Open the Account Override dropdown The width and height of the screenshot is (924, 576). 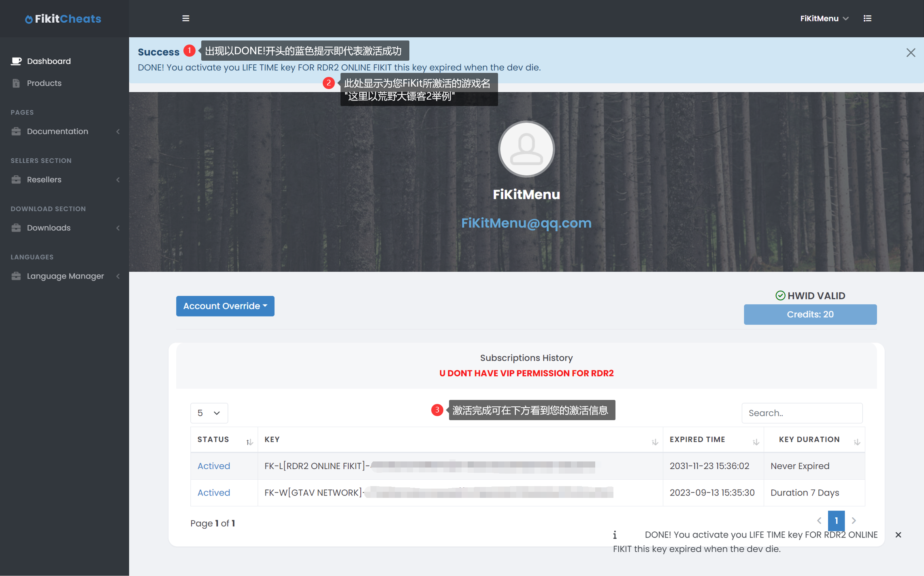(225, 306)
